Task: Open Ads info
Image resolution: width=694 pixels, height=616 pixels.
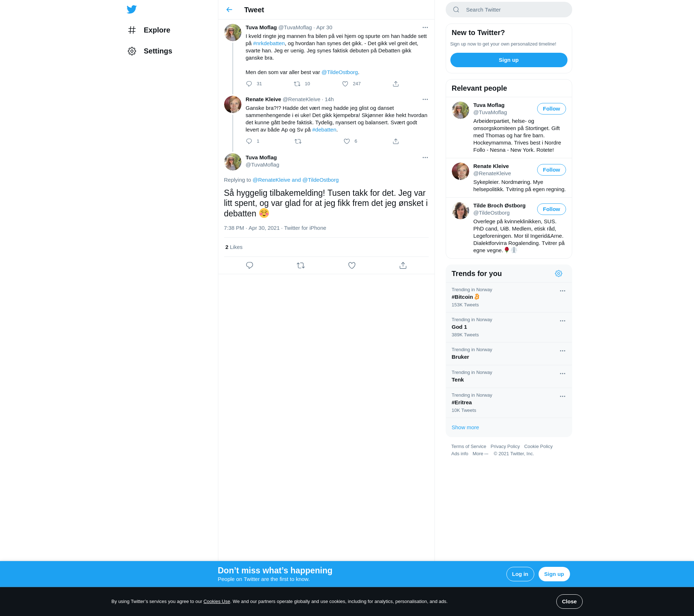Action: point(459,454)
